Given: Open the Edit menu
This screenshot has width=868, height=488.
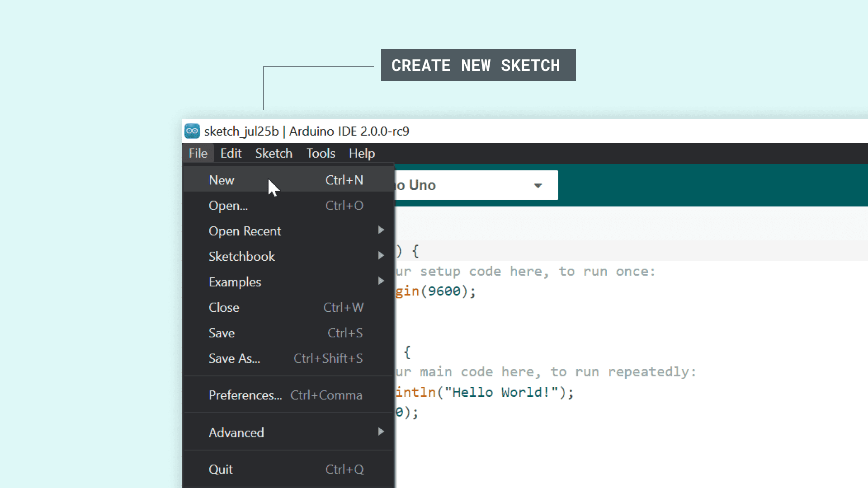Looking at the screenshot, I should click(231, 153).
